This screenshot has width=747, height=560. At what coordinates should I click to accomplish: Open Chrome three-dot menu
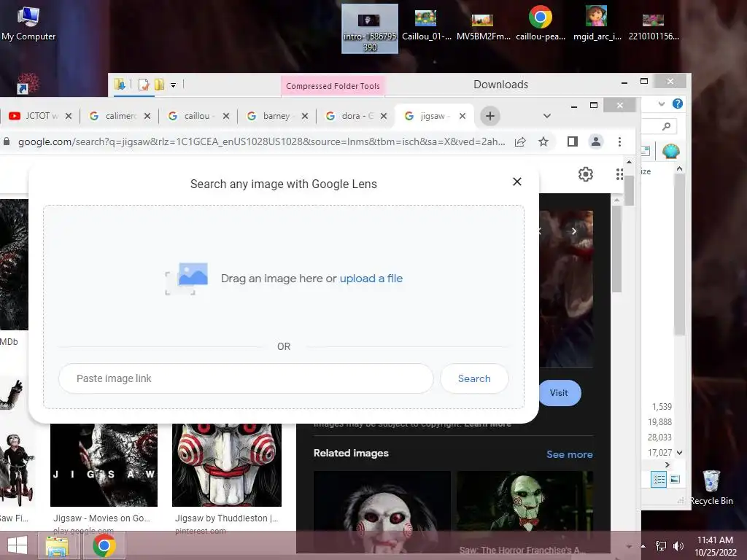click(x=619, y=141)
